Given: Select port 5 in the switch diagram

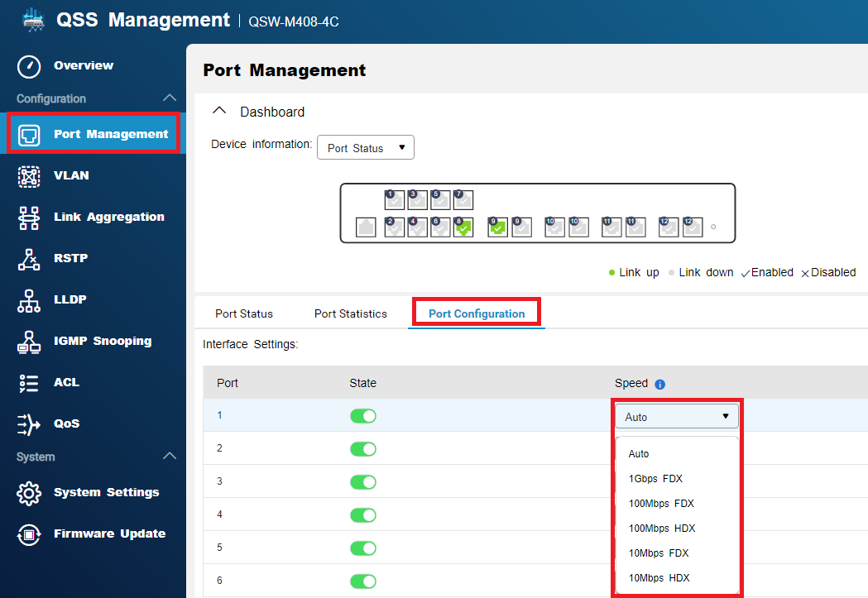Looking at the screenshot, I should 440,199.
